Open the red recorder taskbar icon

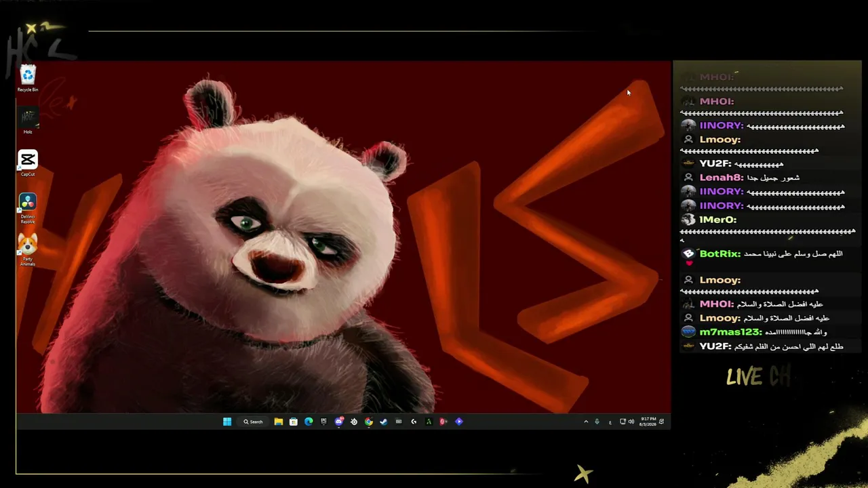[443, 422]
